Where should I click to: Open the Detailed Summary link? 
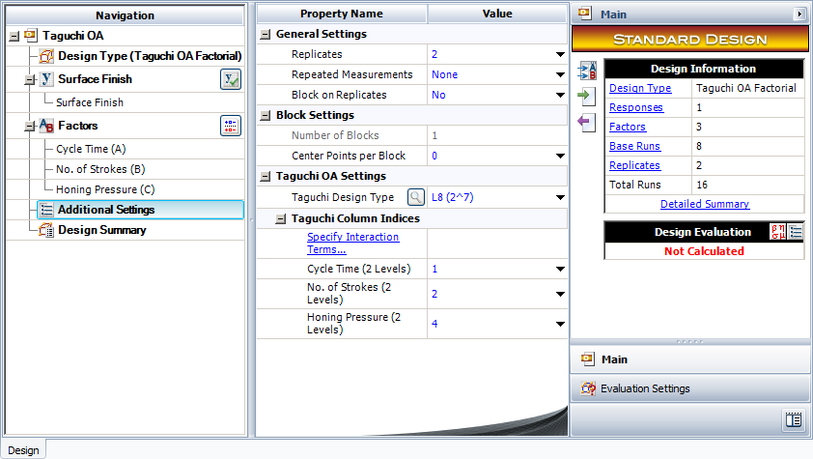coord(704,204)
